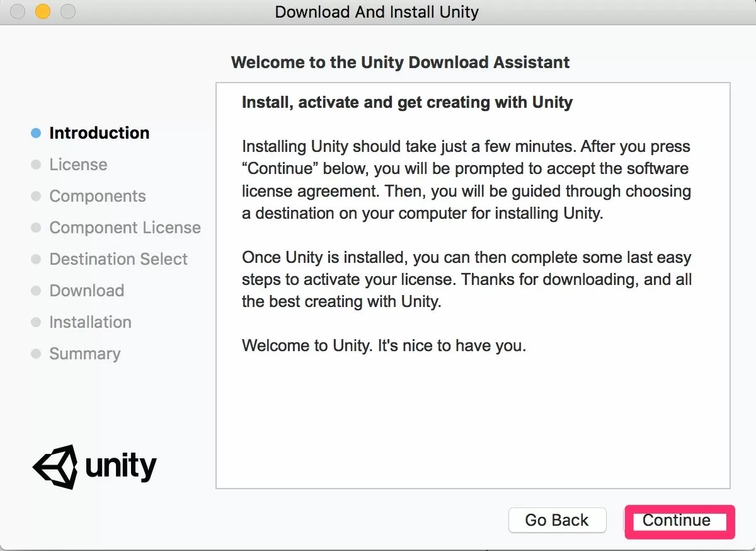
Task: Click paragraph starting 'Once Unity is installed'
Action: coord(467,279)
